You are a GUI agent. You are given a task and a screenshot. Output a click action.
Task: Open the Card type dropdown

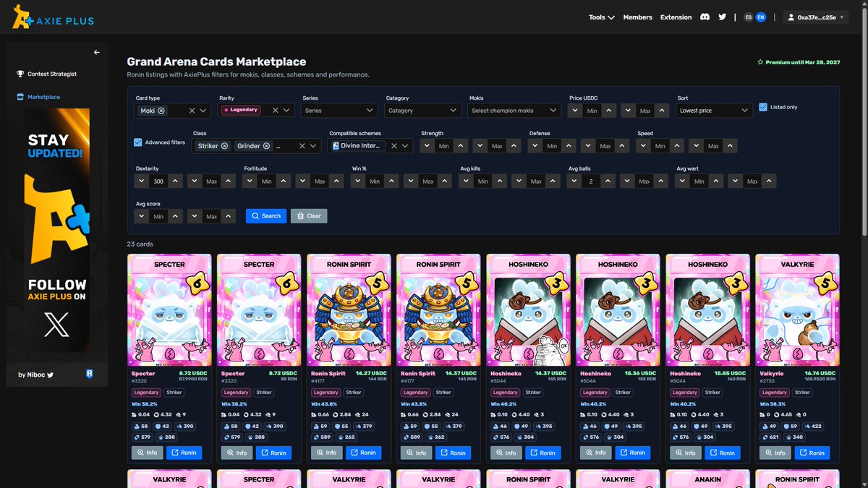click(204, 111)
